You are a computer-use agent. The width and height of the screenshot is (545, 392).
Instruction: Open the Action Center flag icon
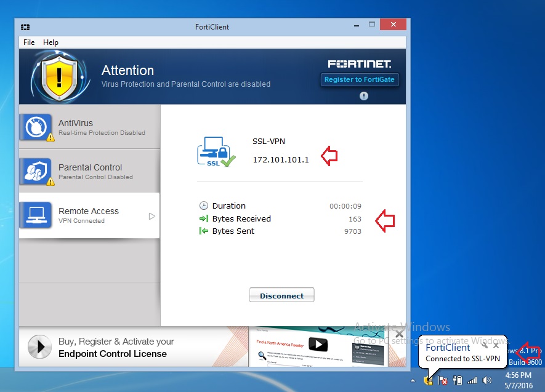442,381
